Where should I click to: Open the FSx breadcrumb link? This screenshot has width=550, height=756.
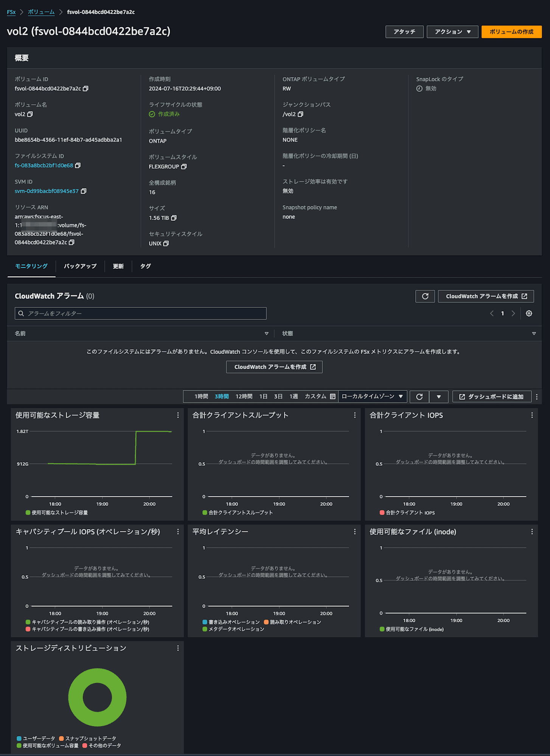11,12
